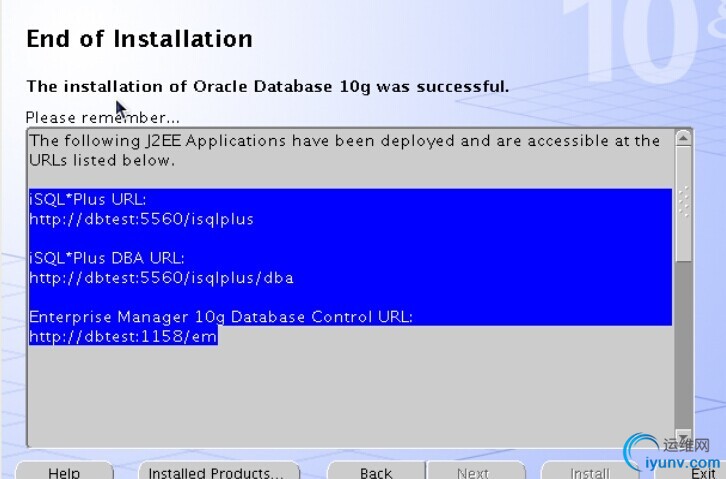The width and height of the screenshot is (726, 479).
Task: Click the installation successful message
Action: (x=268, y=87)
